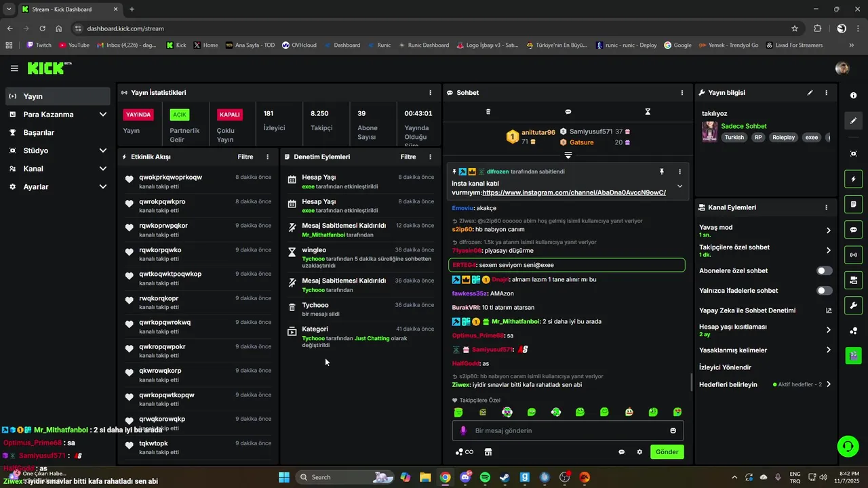Open Etkinlik Akışı three-dot menu
Viewport: 868px width, 488px height.
pos(267,157)
